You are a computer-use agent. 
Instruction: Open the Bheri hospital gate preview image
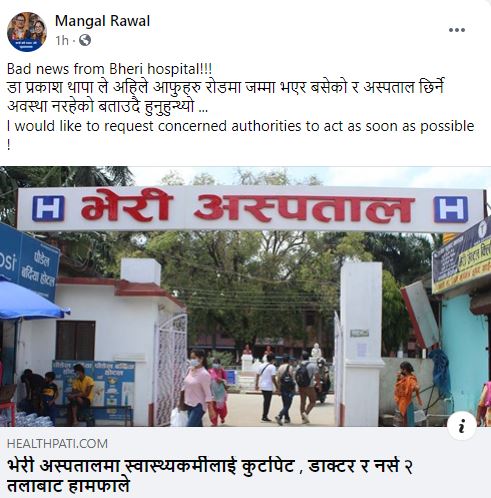pos(245,296)
